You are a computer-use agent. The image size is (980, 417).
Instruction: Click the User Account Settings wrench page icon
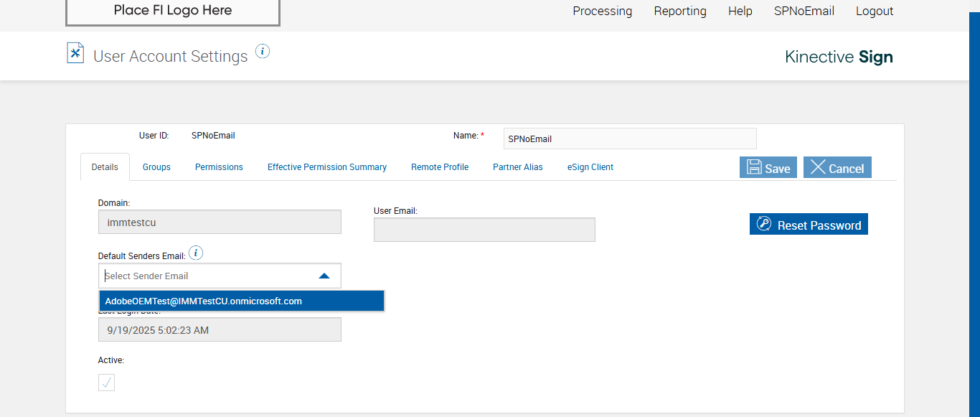[75, 53]
